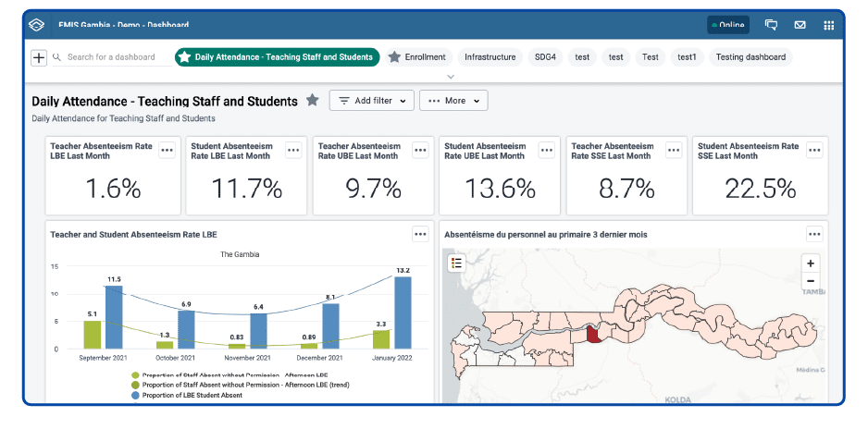Switch to the Infrastructure dashboard

point(490,57)
